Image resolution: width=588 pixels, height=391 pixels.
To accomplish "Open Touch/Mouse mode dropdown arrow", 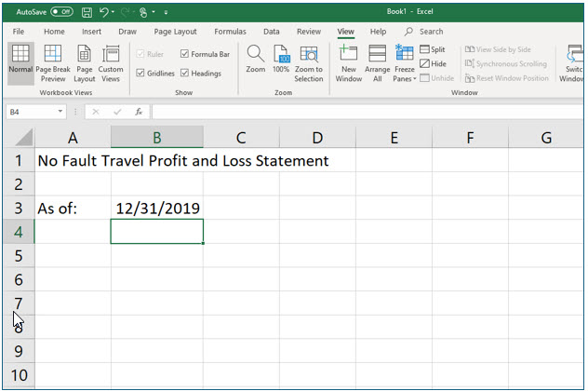I will [x=154, y=12].
